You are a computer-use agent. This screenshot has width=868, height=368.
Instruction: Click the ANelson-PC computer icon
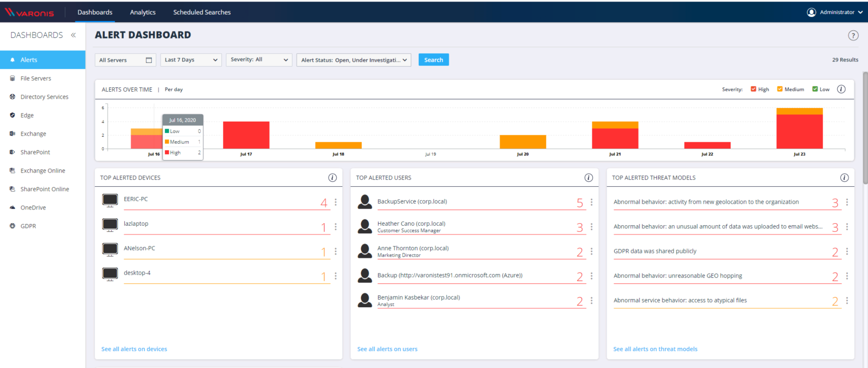[x=110, y=249]
